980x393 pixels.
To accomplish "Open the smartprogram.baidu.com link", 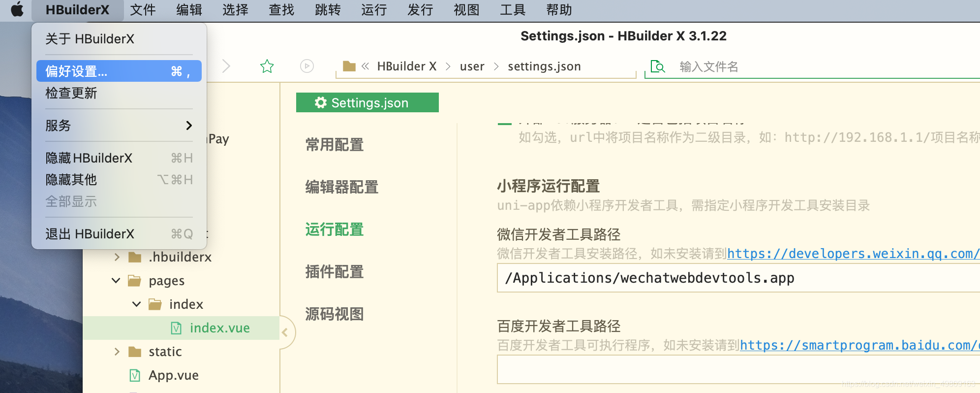I will (x=860, y=345).
